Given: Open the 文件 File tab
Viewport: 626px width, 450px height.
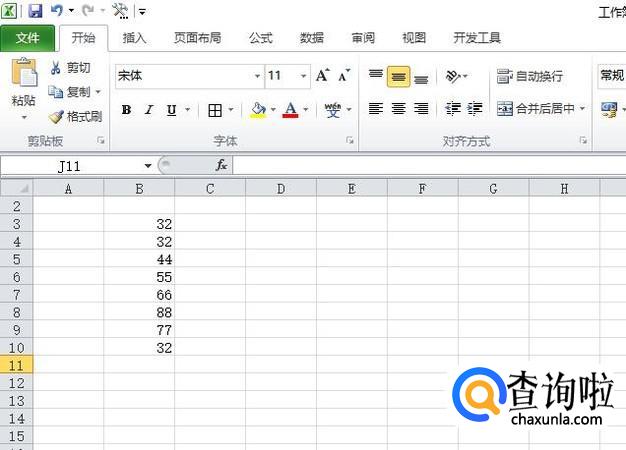Looking at the screenshot, I should (28, 38).
